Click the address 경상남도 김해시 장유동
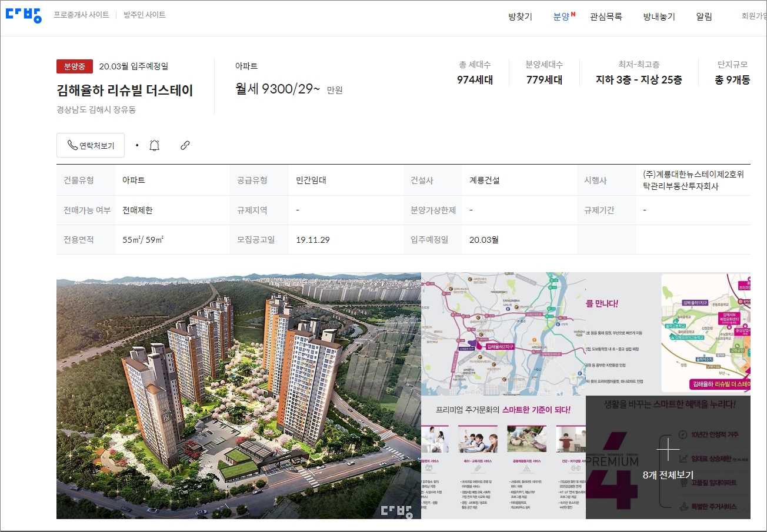This screenshot has width=767, height=532. coord(96,109)
